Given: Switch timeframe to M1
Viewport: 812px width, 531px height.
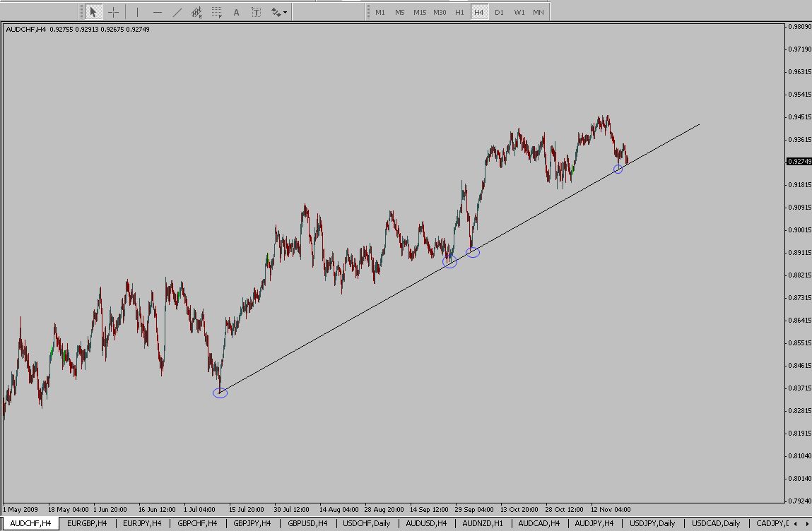Looking at the screenshot, I should click(380, 12).
